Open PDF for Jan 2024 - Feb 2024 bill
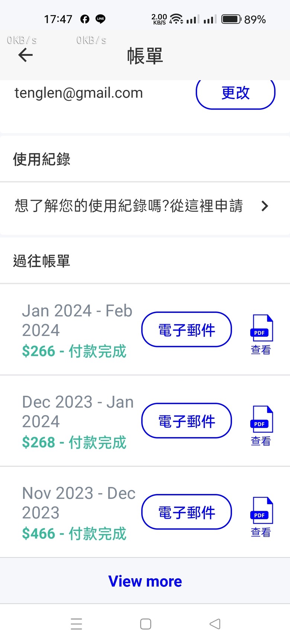Viewport: 290px width, 644px height. (x=261, y=334)
